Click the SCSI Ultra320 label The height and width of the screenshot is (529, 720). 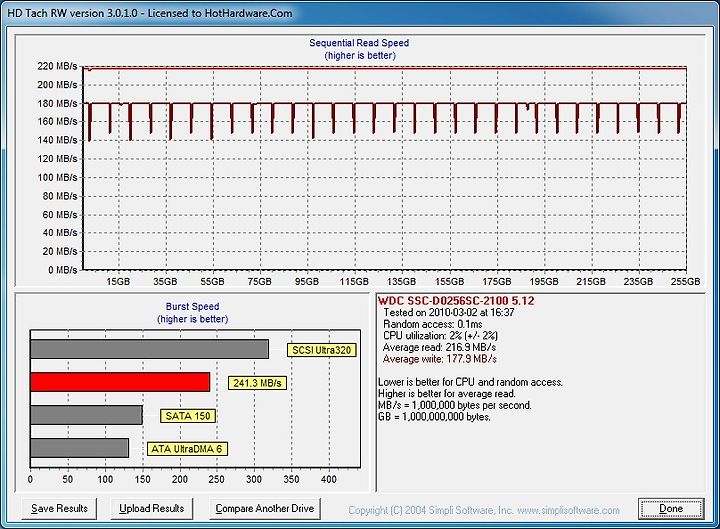tap(321, 350)
